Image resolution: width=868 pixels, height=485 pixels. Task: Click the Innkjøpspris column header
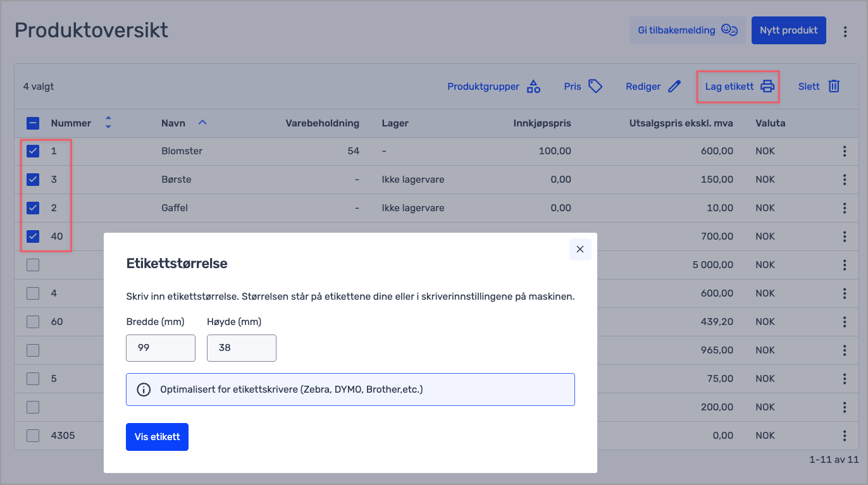pos(542,123)
